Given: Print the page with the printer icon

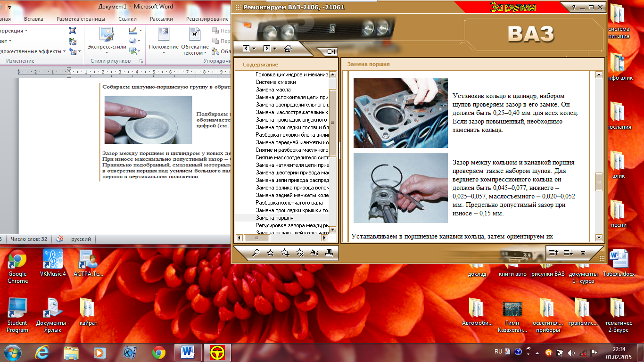Looking at the screenshot, I should [329, 253].
